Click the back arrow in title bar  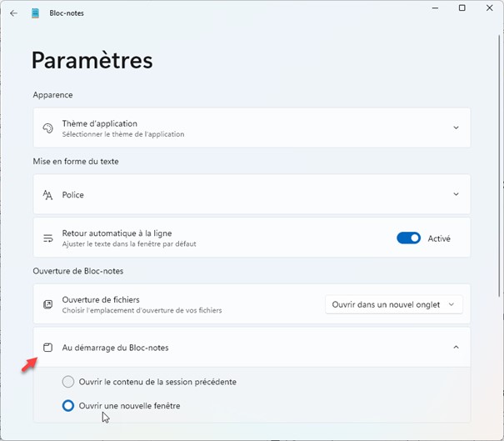(13, 13)
